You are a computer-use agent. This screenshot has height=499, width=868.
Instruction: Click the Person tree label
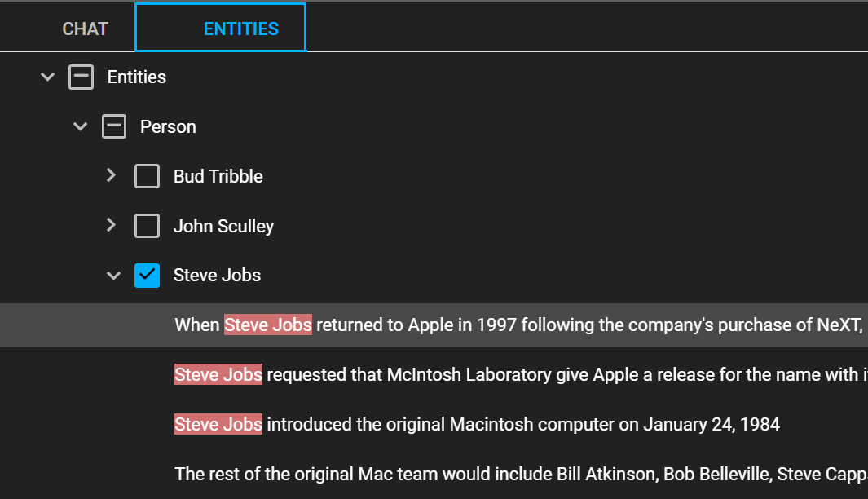(168, 127)
